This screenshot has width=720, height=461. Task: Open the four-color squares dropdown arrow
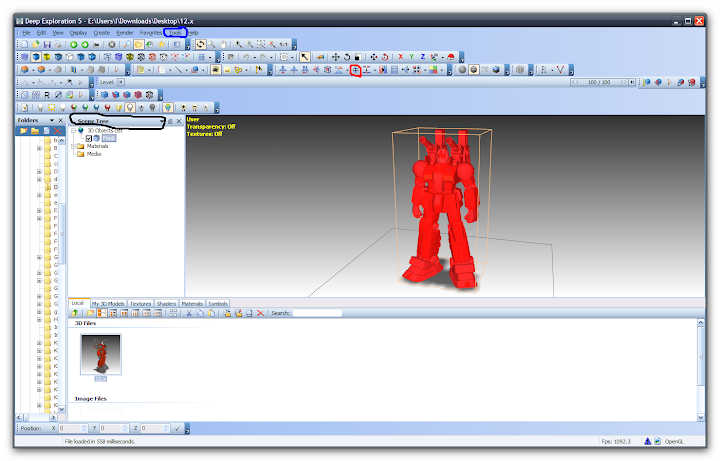[442, 70]
